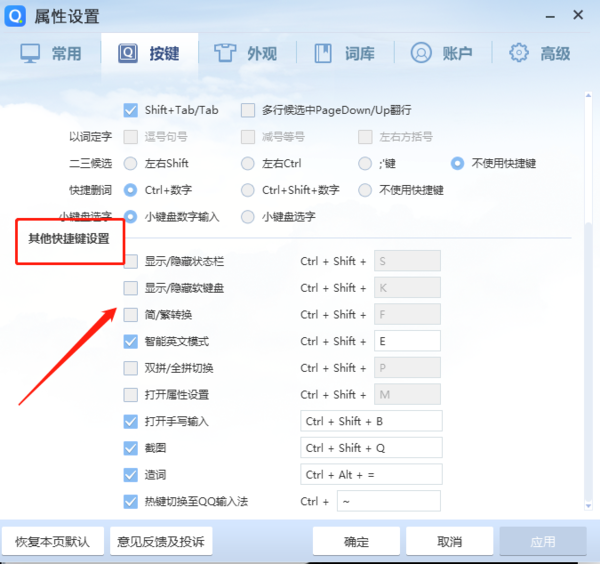Select 左右Ctrl for 二三候选
This screenshot has width=600, height=564.
(248, 163)
